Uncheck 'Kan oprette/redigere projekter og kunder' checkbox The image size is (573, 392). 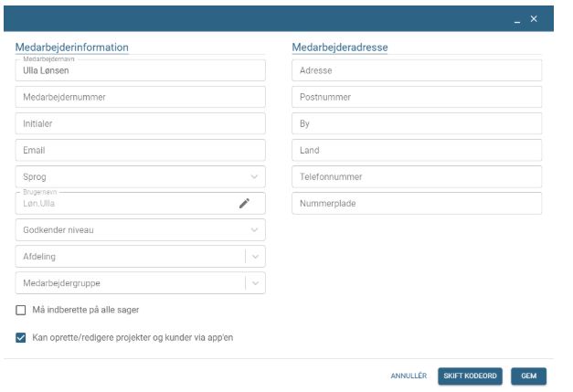(21, 337)
